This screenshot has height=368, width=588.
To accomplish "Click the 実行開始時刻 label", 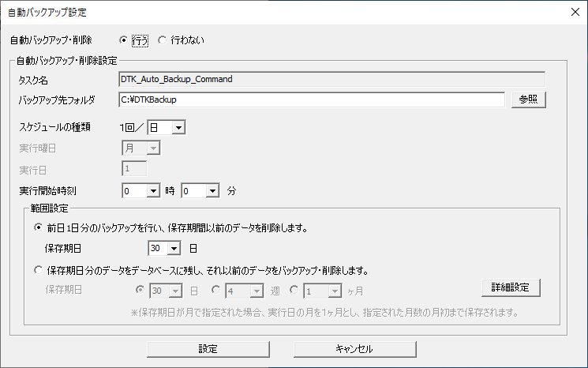I will (47, 191).
